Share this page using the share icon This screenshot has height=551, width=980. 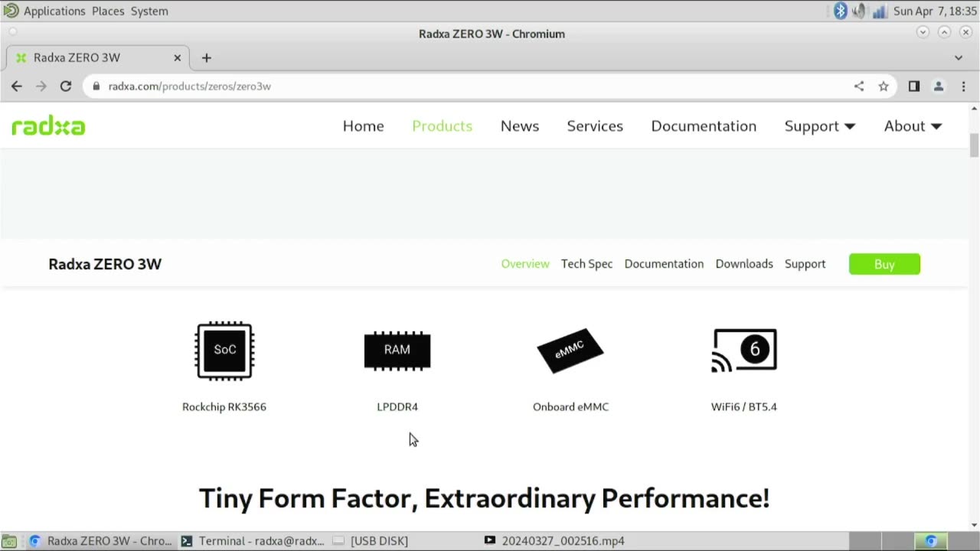click(x=859, y=86)
